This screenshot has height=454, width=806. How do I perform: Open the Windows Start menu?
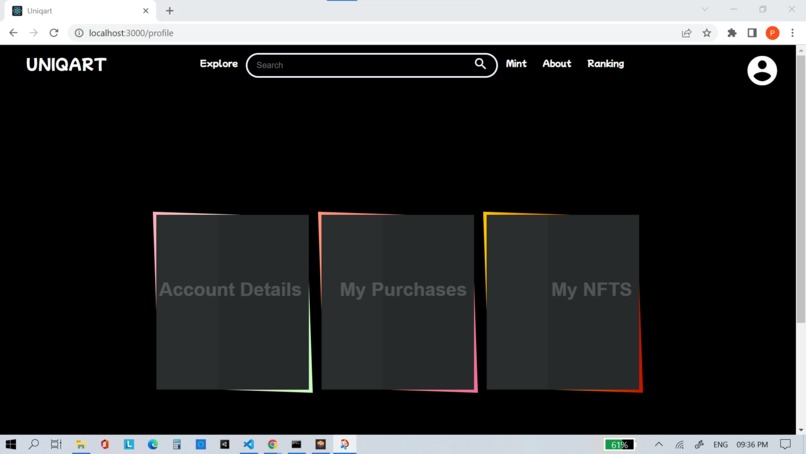point(10,444)
